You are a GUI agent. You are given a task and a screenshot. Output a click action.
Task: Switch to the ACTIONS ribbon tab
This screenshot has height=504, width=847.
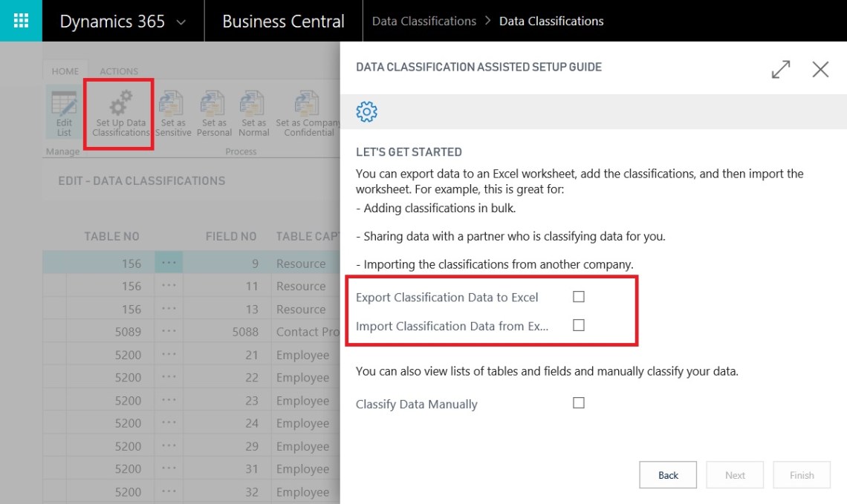119,71
